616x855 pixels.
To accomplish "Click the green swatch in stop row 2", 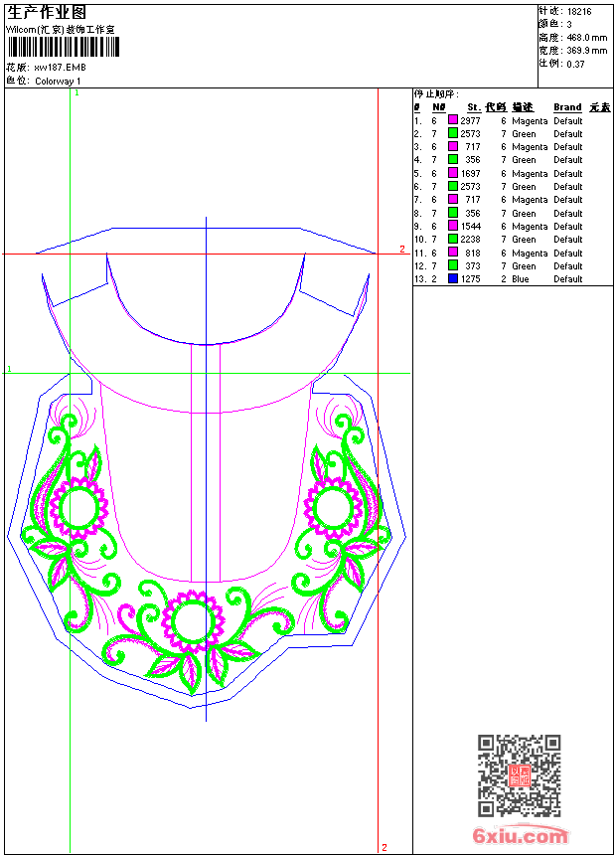I will pos(452,133).
